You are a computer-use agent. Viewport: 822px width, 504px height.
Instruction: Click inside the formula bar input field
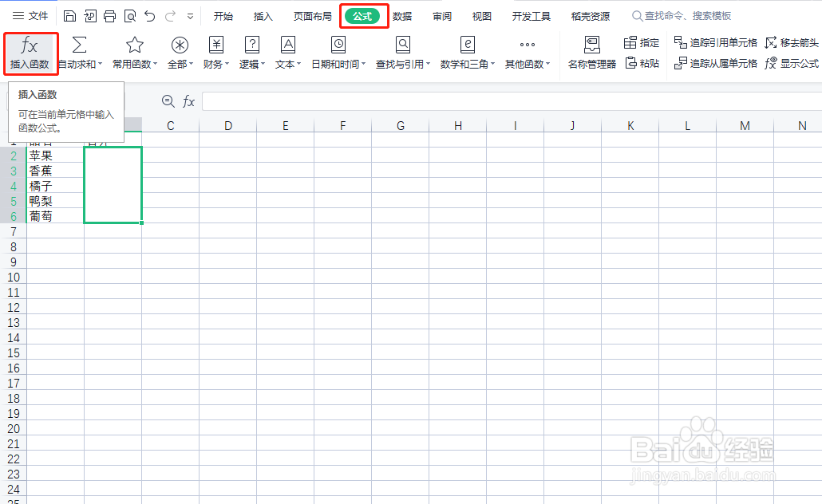[512, 101]
